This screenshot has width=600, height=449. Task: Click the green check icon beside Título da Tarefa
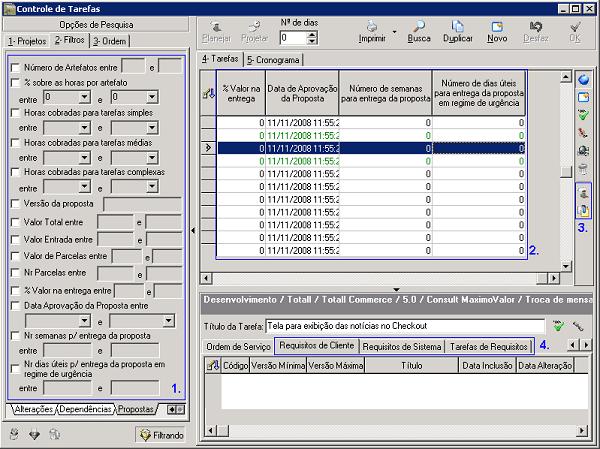559,326
